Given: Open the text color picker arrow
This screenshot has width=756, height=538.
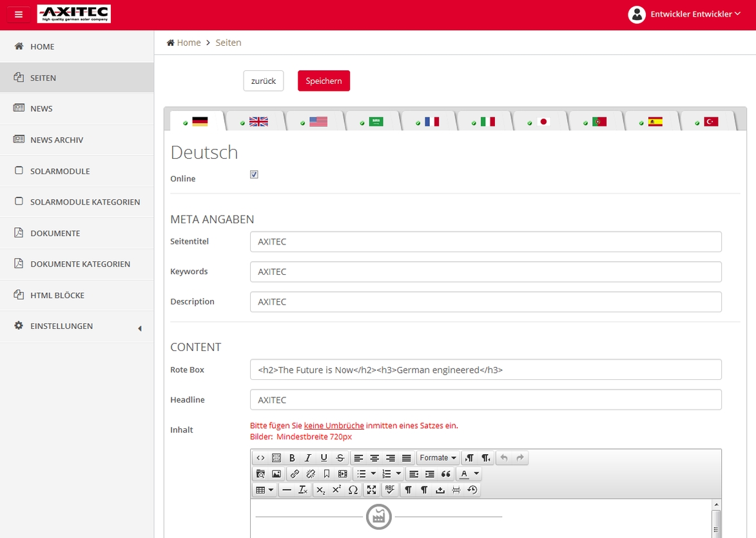Looking at the screenshot, I should point(476,474).
